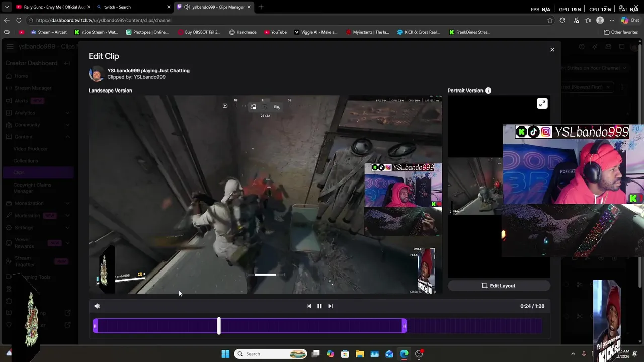Click the Edit Layout button
The width and height of the screenshot is (644, 362).
click(499, 286)
